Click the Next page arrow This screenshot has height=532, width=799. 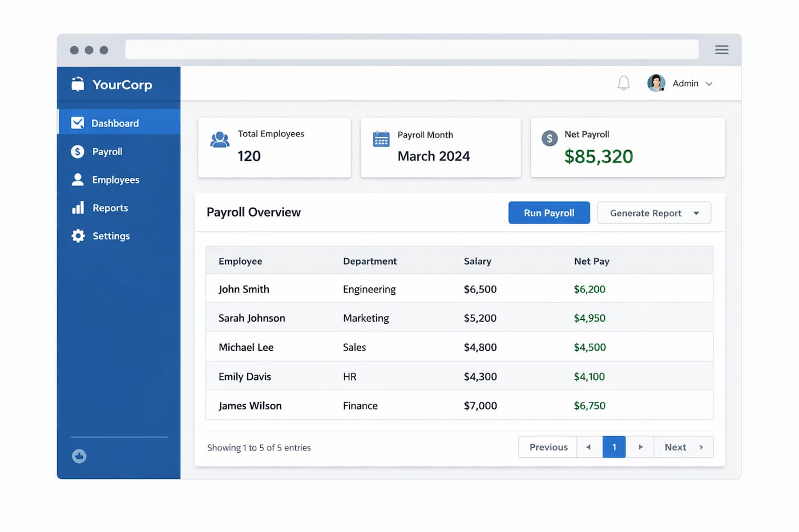click(640, 447)
